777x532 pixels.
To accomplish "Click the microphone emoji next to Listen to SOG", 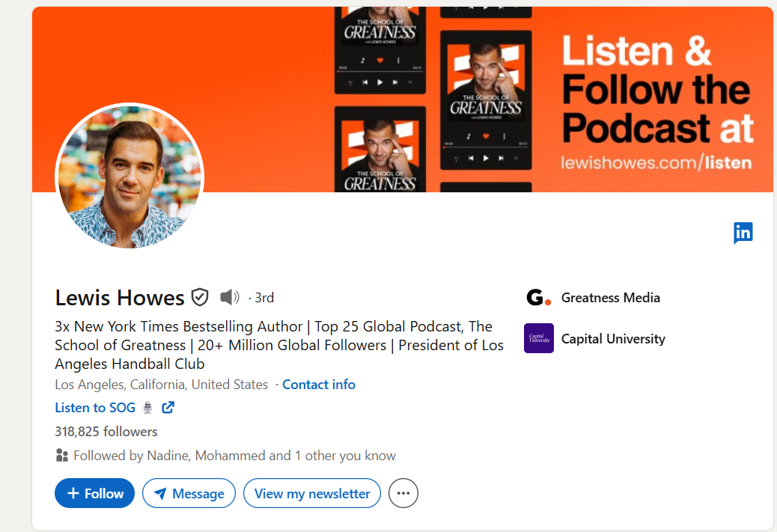I will 147,407.
